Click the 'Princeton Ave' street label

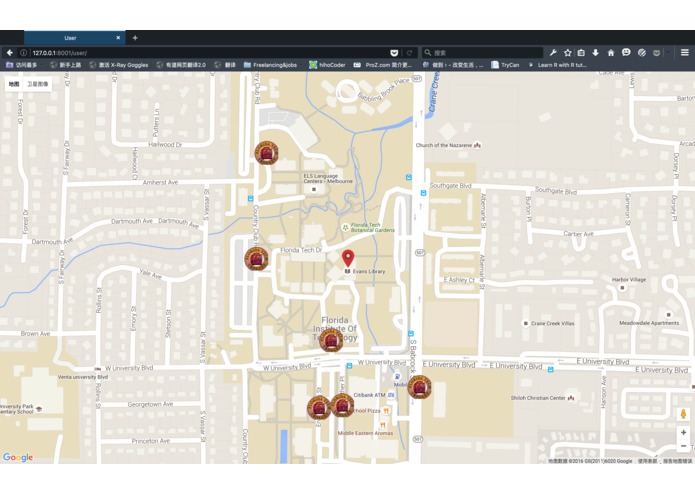[x=151, y=441]
